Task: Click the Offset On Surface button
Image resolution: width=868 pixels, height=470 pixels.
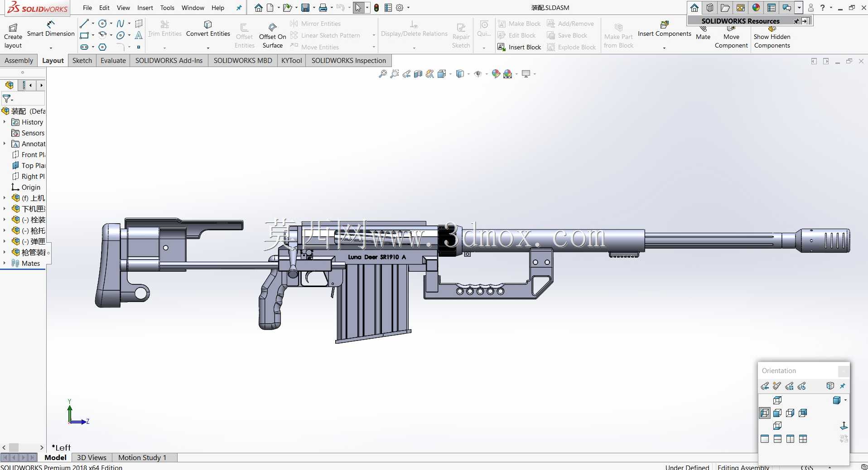Action: [x=273, y=36]
